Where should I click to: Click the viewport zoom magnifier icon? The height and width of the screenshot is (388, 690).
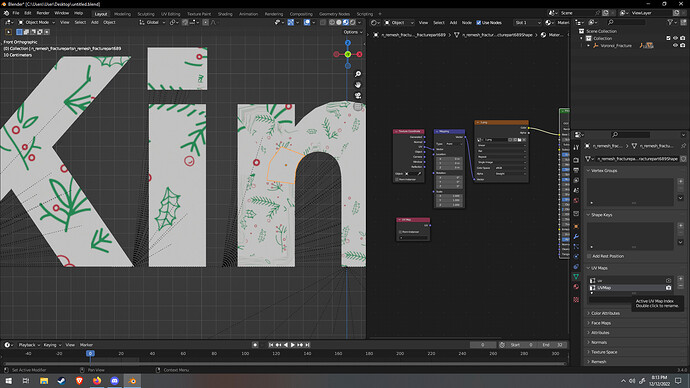358,74
